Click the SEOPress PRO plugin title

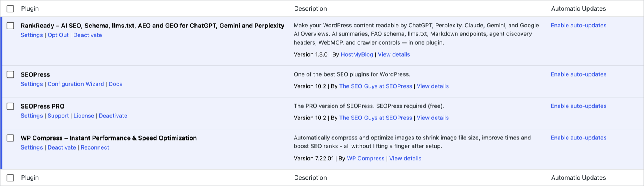tap(43, 106)
